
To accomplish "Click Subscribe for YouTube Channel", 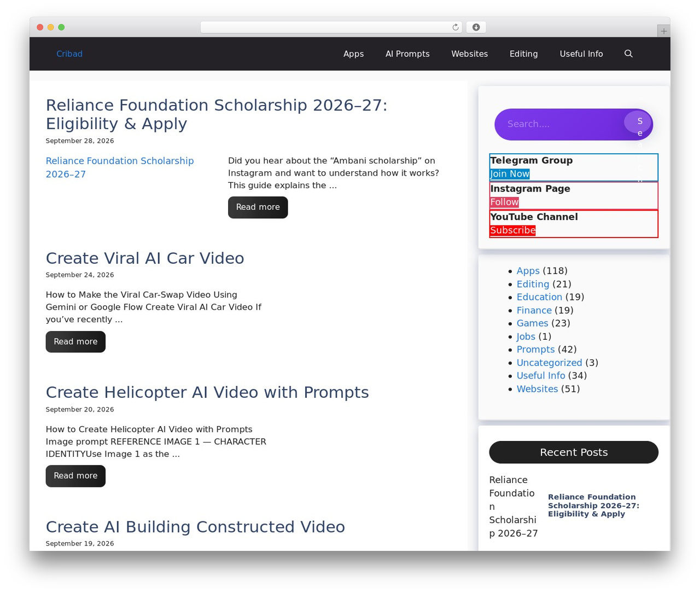I will pos(512,230).
